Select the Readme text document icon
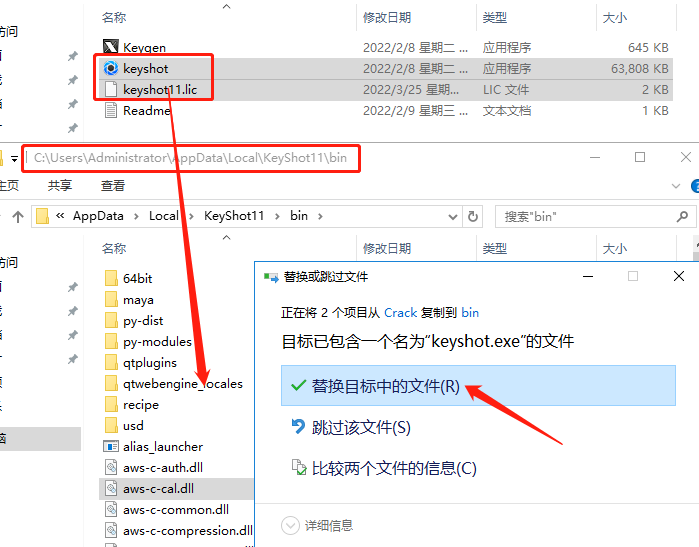 pyautogui.click(x=111, y=110)
